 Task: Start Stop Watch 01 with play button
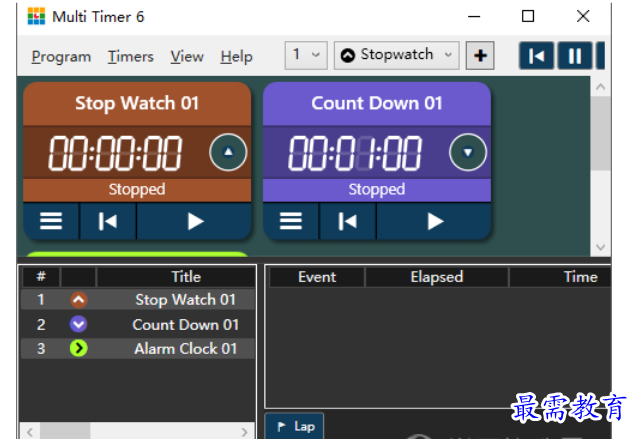194,221
